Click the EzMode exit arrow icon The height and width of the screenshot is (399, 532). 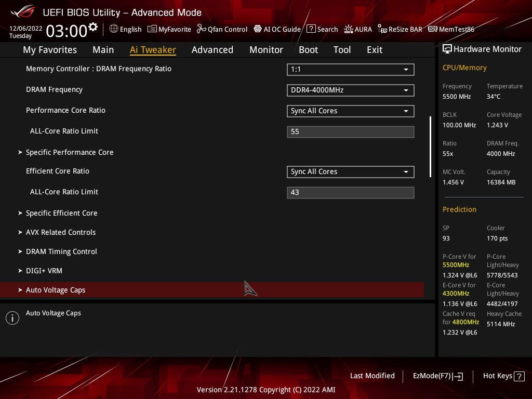click(458, 376)
